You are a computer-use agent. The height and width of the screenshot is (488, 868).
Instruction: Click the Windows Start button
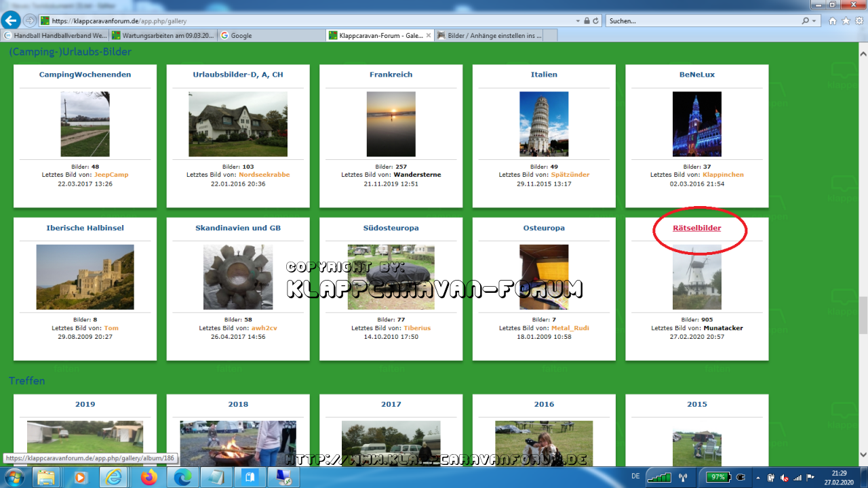14,477
